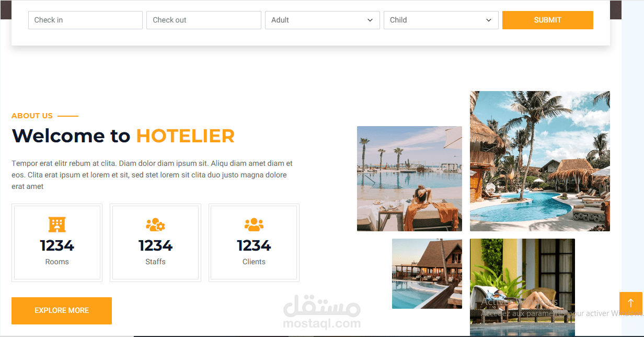Click the Check out date field

(x=204, y=20)
